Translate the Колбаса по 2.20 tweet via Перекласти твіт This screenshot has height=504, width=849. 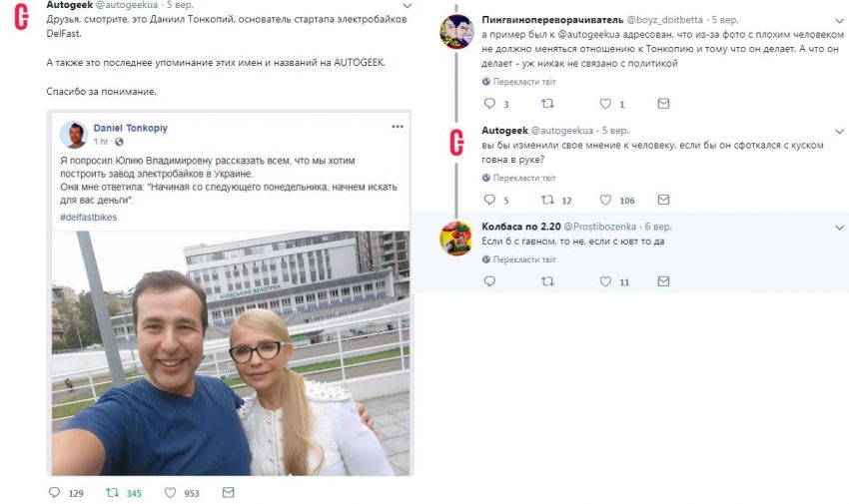point(524,259)
